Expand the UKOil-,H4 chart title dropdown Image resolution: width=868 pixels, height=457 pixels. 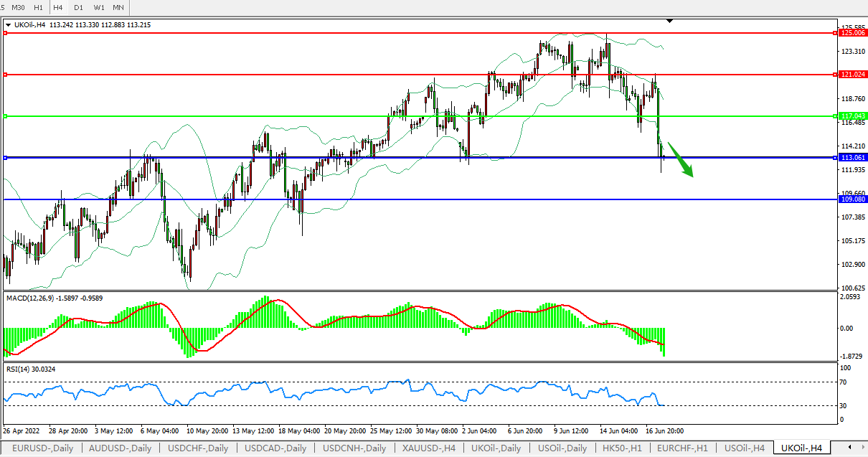click(9, 25)
